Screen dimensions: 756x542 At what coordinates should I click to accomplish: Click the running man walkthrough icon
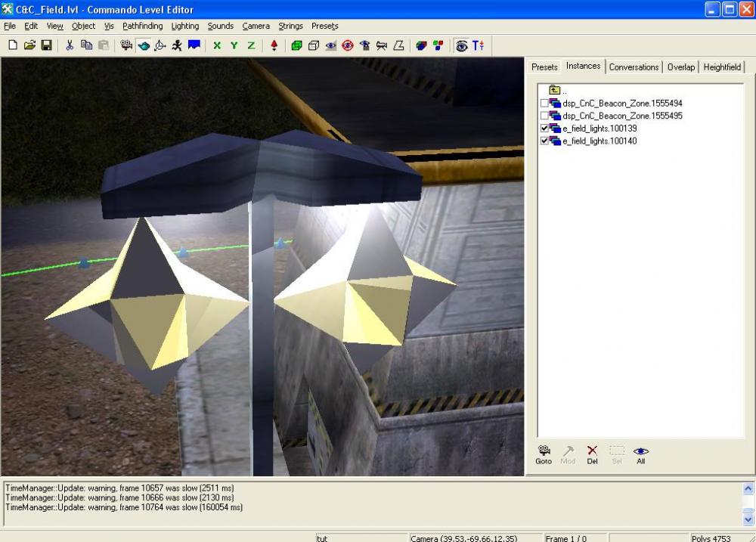tap(176, 45)
